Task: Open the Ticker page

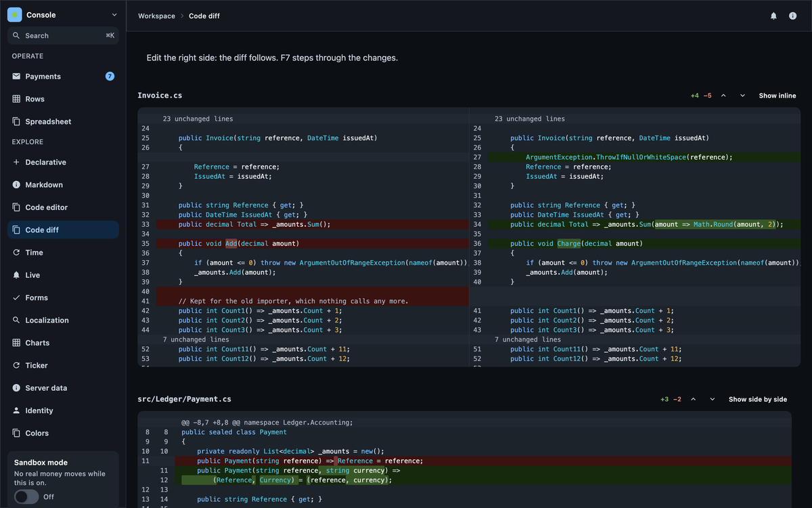Action: 63,365
